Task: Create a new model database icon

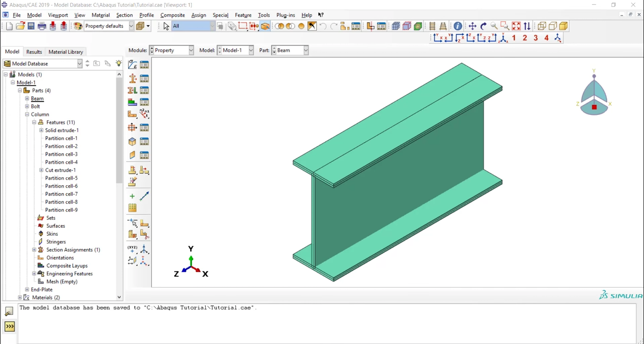Action: click(x=9, y=26)
